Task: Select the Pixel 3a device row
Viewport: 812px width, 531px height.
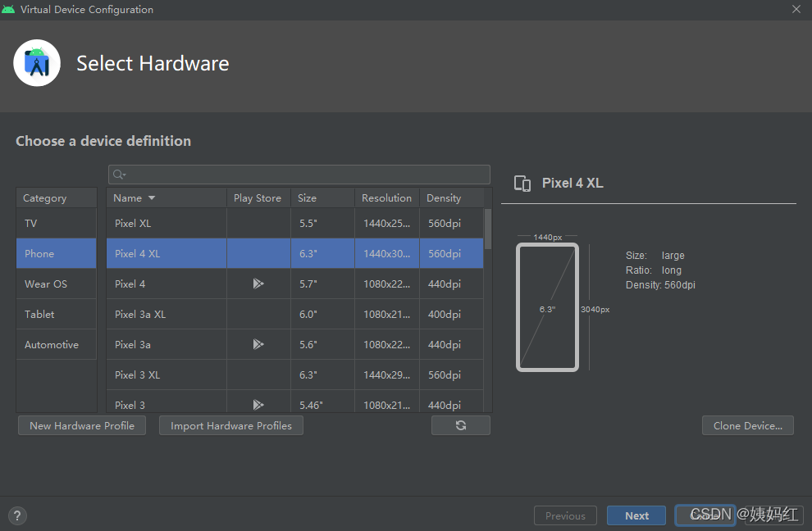Action: (294, 344)
